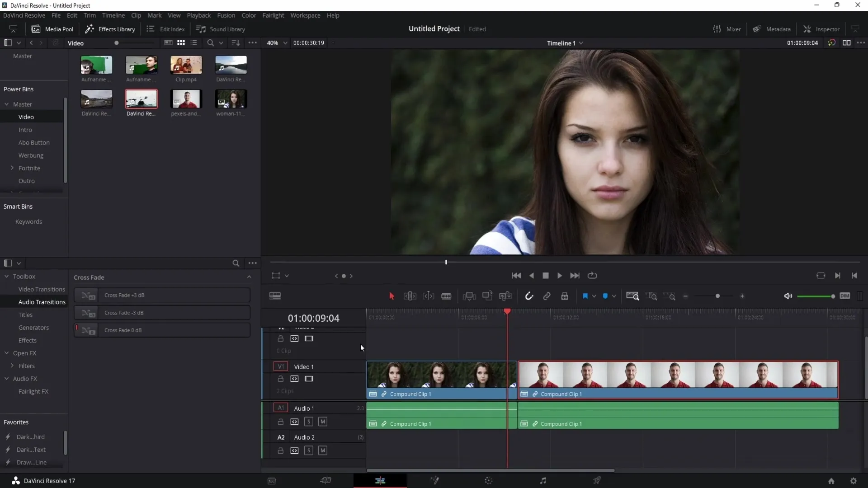The image size is (868, 488).
Task: Select the Linked Selection icon in toolbar
Action: [547, 296]
